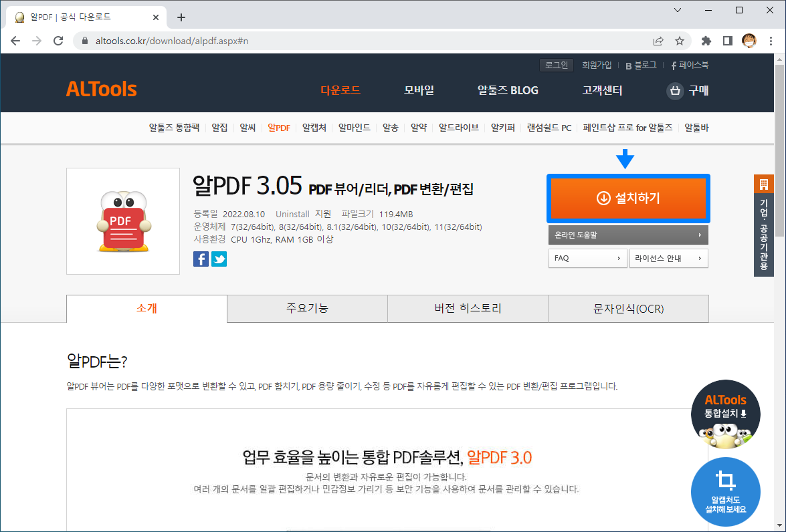Open the 온라인 도움말 button
786x532 pixels.
[x=628, y=235]
